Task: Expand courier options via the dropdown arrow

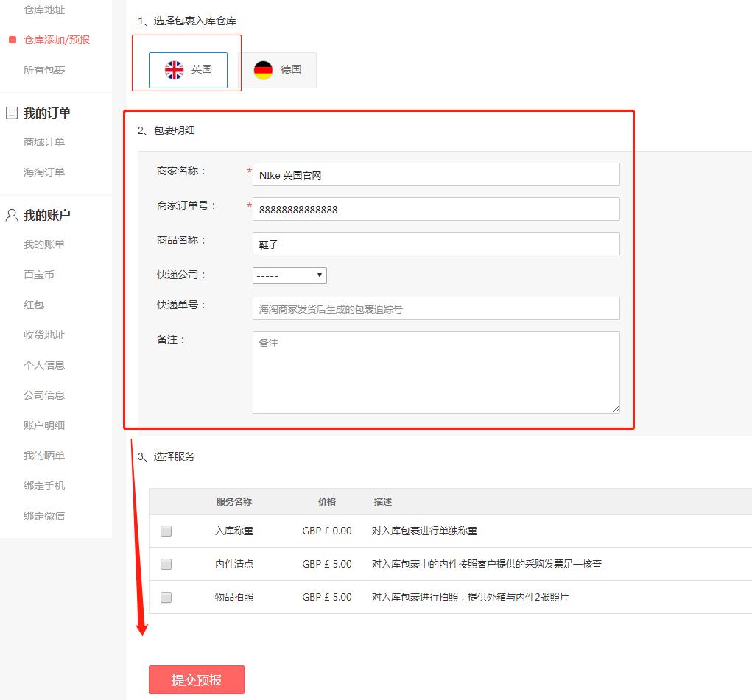Action: (x=318, y=275)
